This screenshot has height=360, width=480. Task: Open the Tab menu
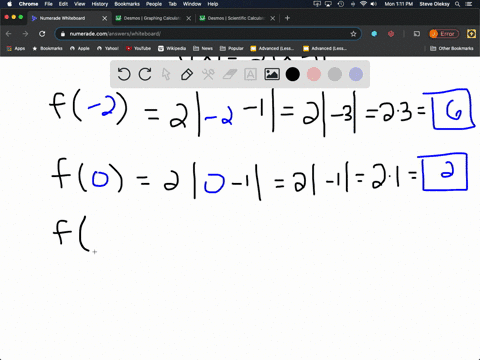click(172, 4)
